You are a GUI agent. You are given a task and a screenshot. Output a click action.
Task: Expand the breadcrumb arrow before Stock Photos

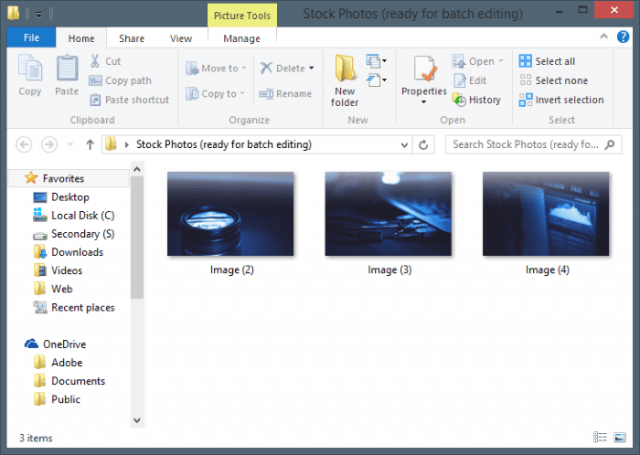pos(127,144)
